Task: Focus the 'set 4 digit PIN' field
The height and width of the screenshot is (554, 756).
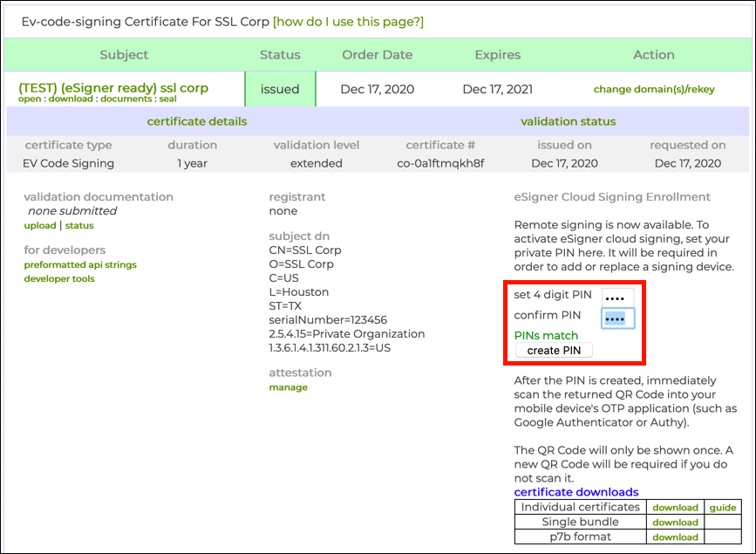Action: 617,297
